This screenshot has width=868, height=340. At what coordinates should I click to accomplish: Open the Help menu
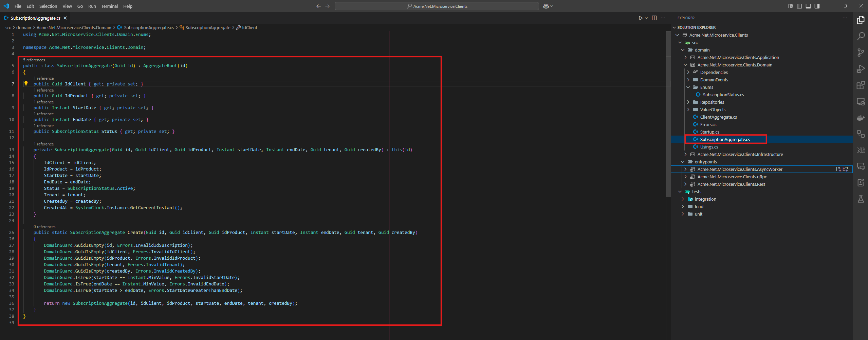pyautogui.click(x=128, y=6)
